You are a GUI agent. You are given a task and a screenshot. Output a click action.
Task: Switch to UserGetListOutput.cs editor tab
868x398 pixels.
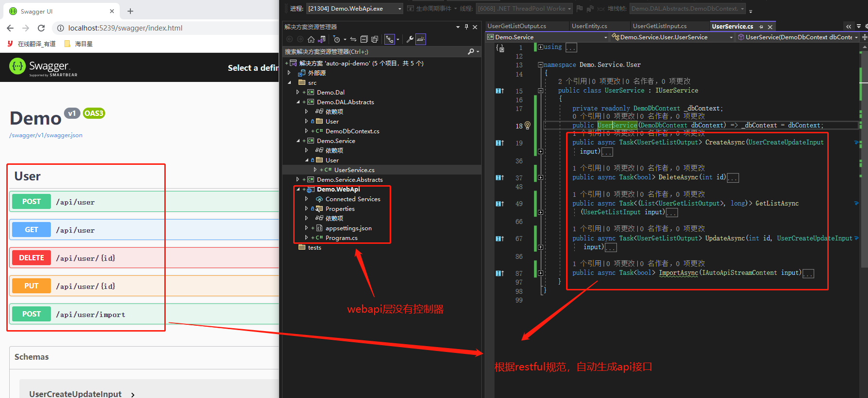517,26
